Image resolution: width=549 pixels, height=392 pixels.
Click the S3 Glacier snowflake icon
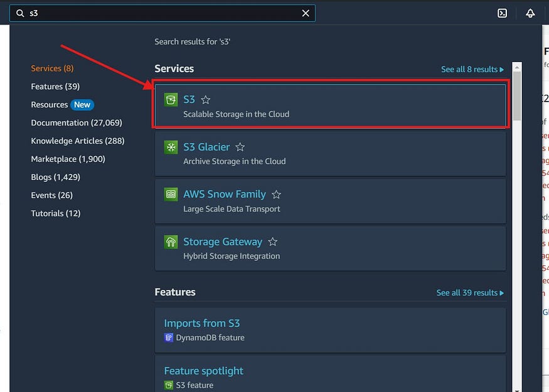click(x=171, y=147)
